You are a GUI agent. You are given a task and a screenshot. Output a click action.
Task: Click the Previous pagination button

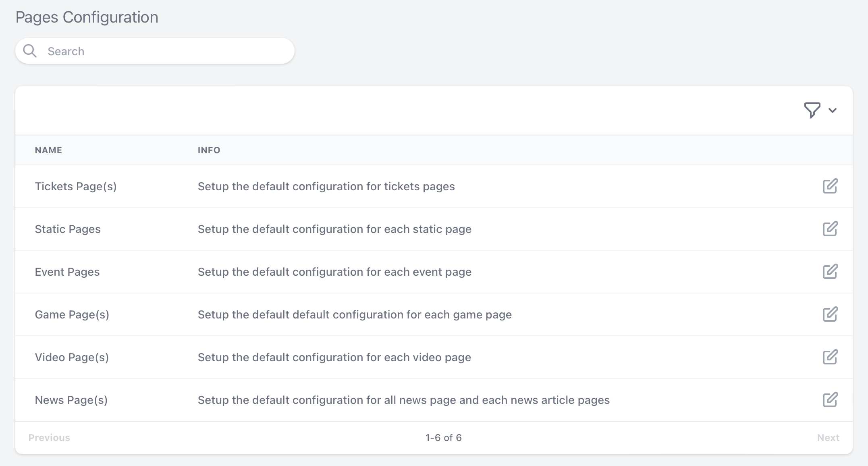coord(49,438)
